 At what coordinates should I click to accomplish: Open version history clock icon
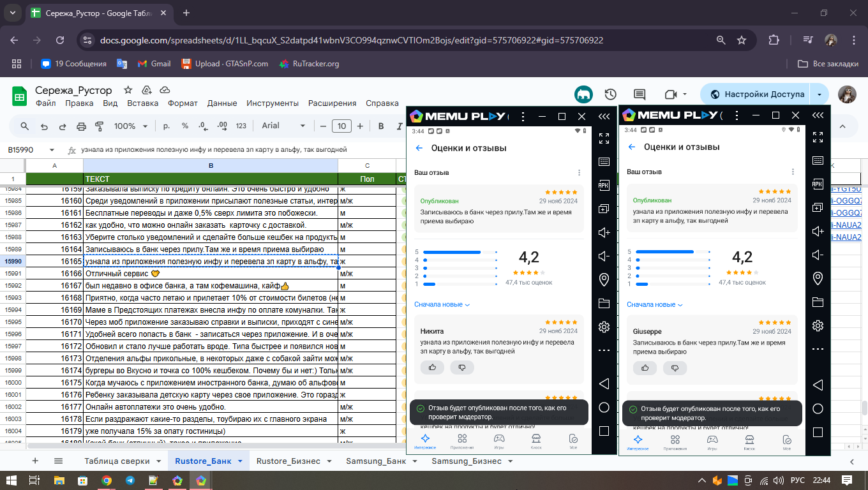(611, 94)
